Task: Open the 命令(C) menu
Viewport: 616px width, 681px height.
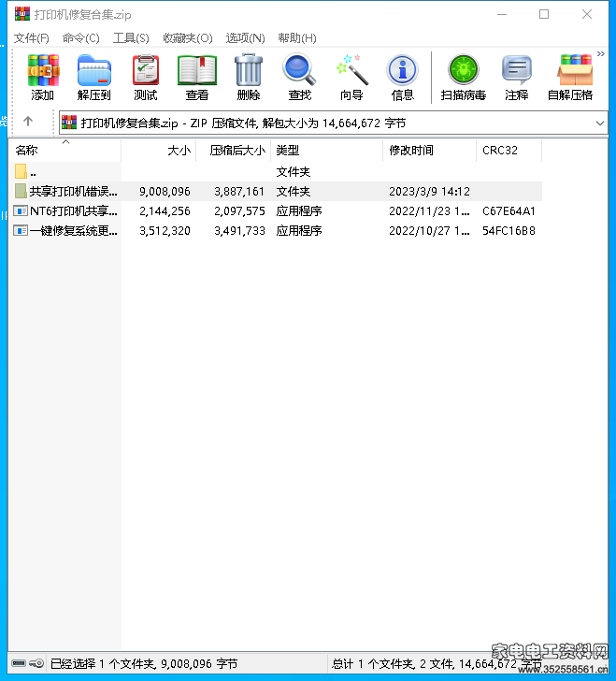Action: [80, 38]
